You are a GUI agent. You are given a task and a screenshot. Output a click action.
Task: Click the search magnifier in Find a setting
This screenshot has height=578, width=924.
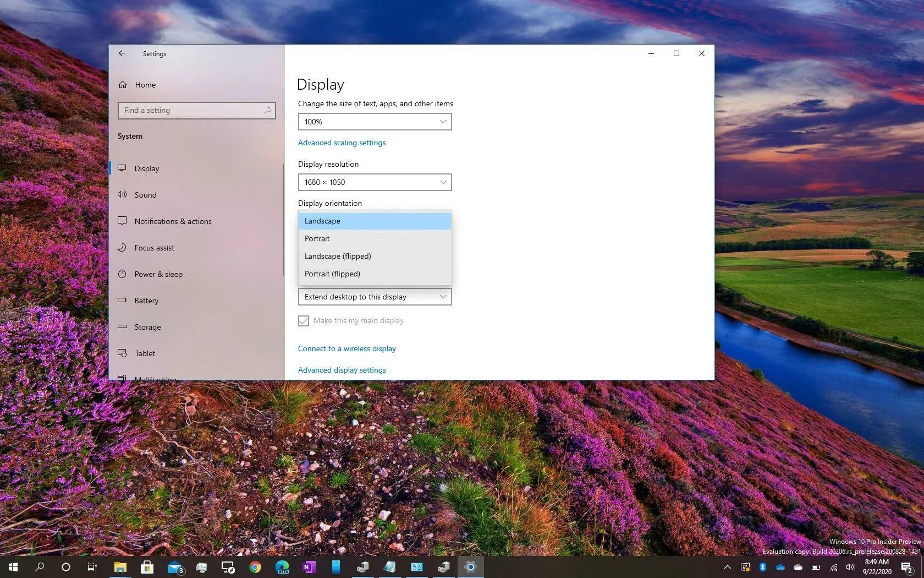pos(268,111)
